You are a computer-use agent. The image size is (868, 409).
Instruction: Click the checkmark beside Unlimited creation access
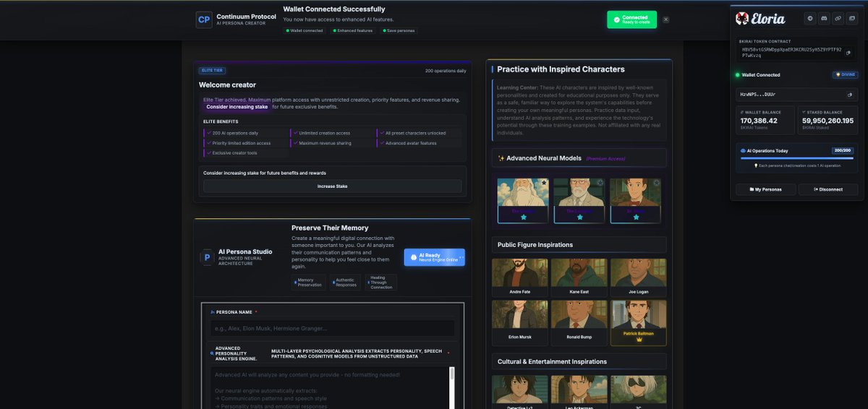pos(295,133)
